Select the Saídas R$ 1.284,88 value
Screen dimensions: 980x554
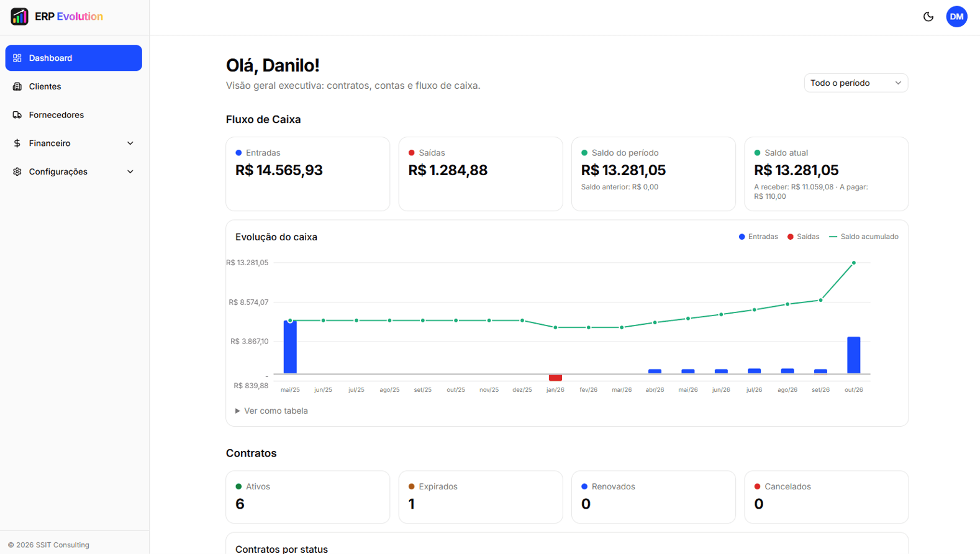(448, 170)
